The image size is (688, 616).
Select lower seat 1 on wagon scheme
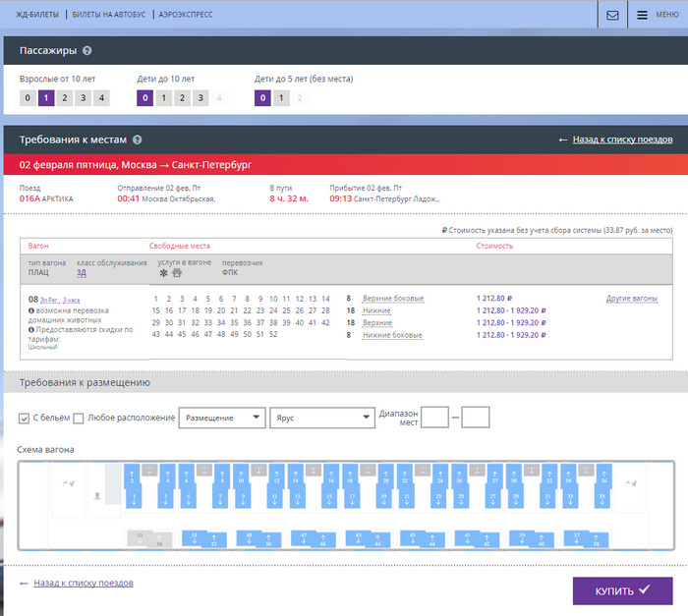click(134, 499)
